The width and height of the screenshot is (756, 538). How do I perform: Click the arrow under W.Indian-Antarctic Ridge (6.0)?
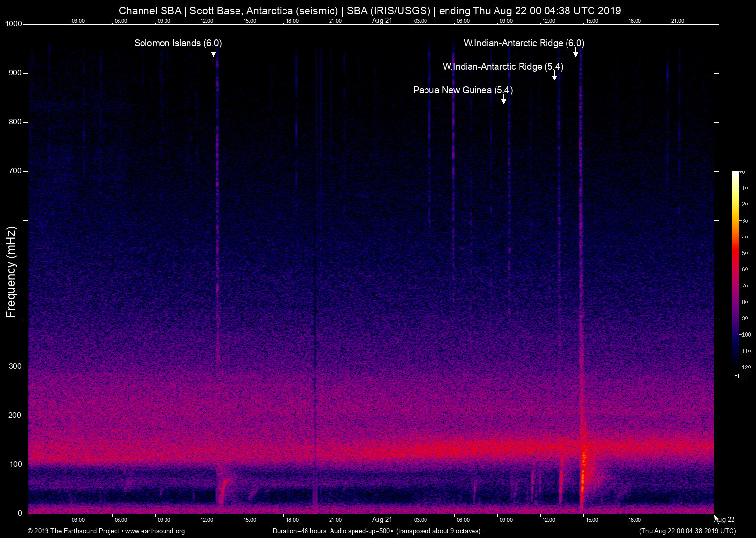tap(576, 53)
